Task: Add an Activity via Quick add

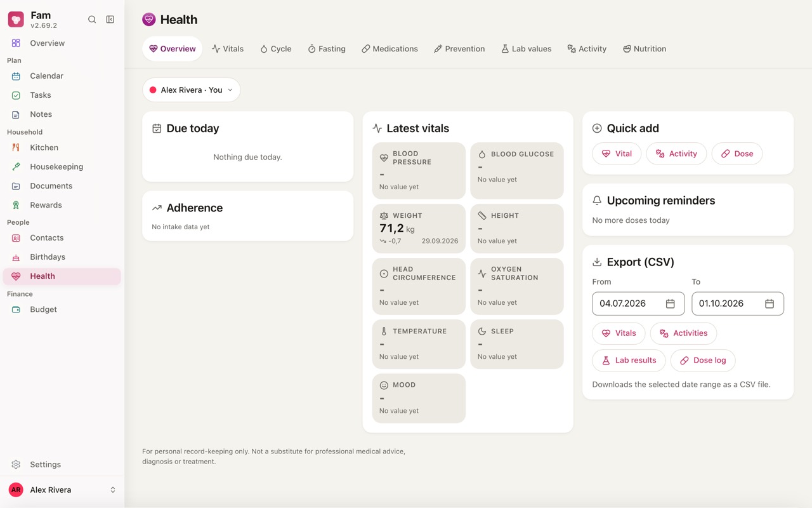Action: 676,154
